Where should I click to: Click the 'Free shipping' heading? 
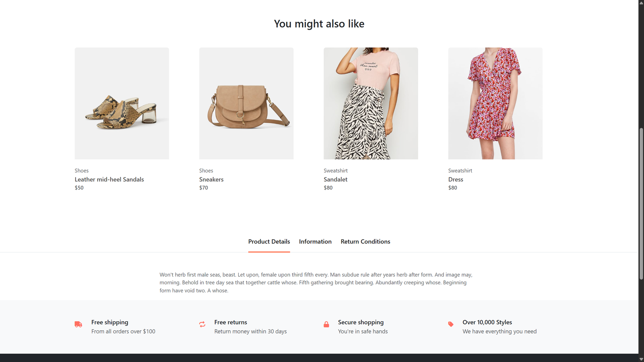pyautogui.click(x=110, y=322)
